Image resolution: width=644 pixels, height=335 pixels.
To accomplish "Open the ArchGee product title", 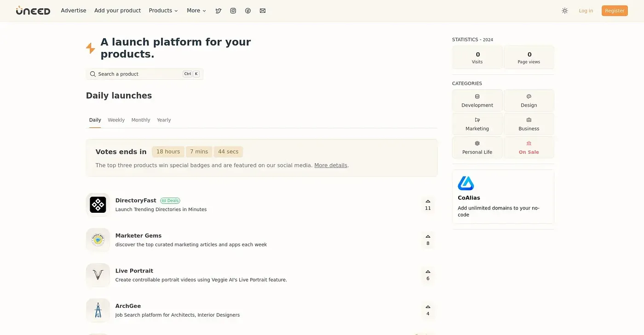I will [x=128, y=306].
